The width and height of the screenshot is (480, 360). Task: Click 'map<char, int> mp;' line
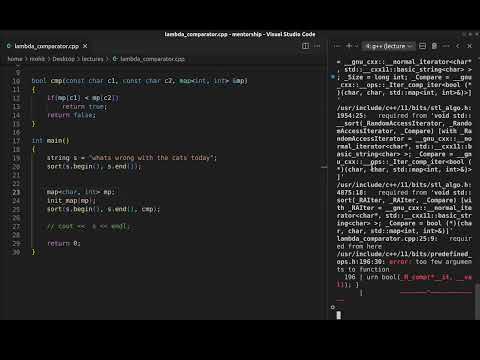coord(81,192)
